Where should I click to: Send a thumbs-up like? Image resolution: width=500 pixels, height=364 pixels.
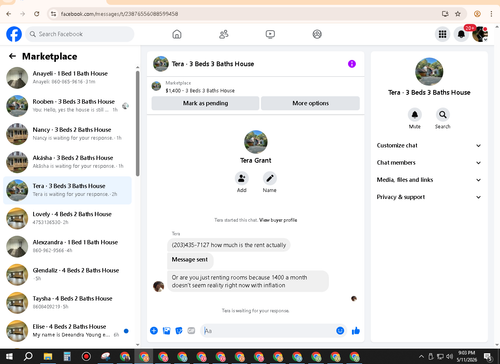pyautogui.click(x=356, y=331)
